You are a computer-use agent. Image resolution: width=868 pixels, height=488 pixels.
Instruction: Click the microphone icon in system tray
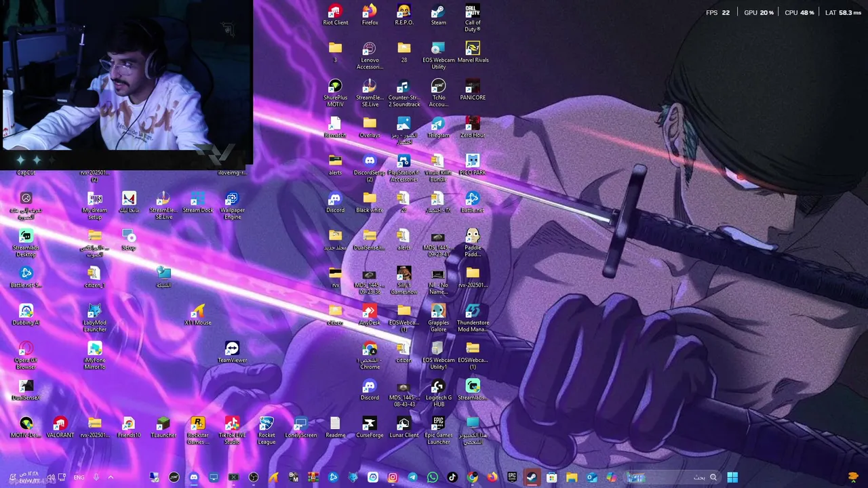95,477
